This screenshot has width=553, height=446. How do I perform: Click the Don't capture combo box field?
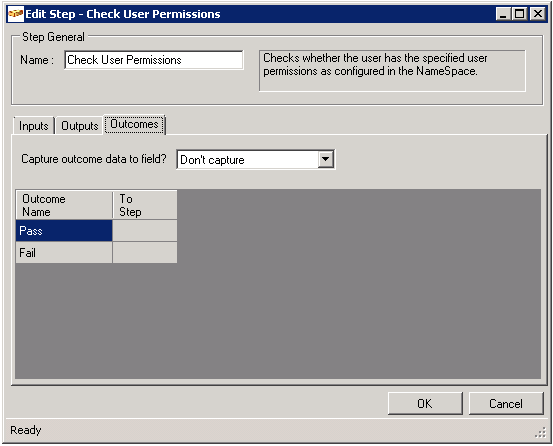tap(255, 159)
